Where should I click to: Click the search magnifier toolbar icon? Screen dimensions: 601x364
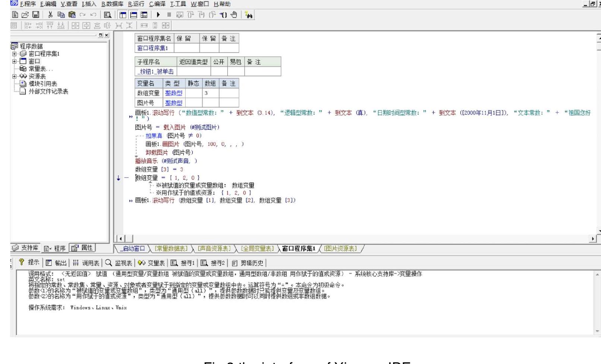108,15
